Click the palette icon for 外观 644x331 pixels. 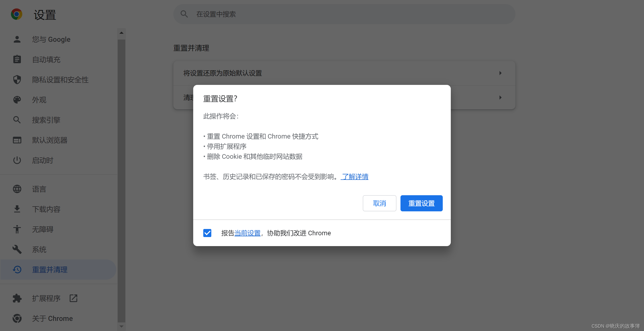click(x=17, y=100)
